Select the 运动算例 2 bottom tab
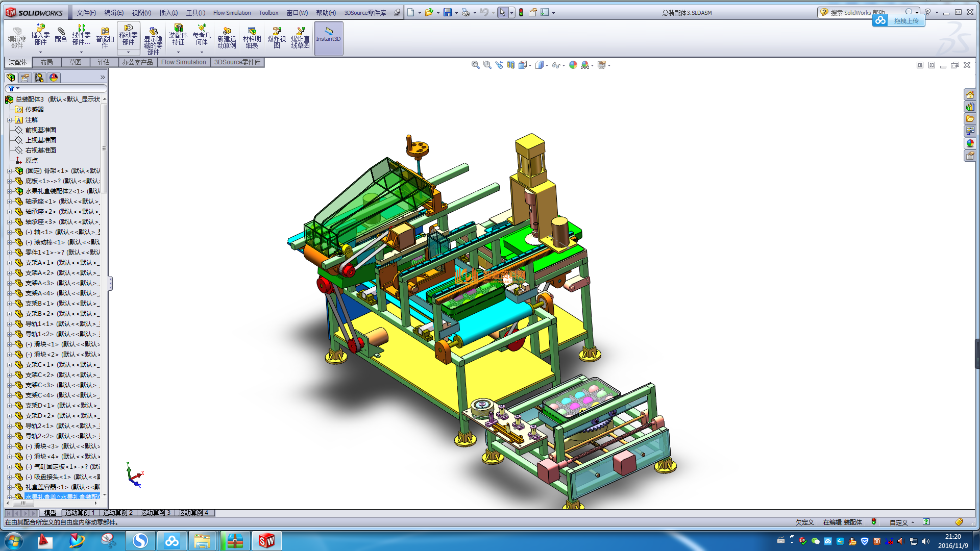This screenshot has width=980, height=551. [117, 513]
